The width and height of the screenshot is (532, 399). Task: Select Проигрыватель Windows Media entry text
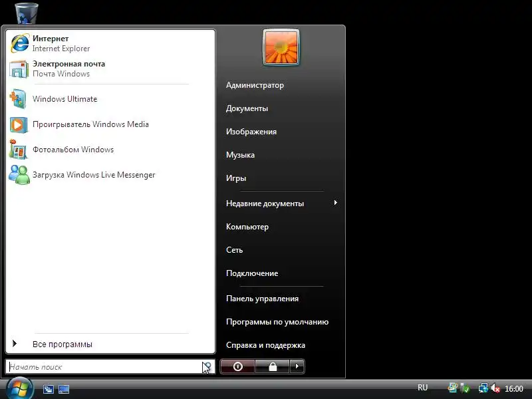(x=90, y=124)
